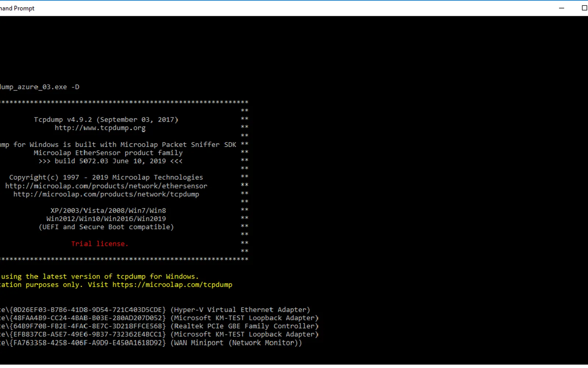
Task: Click the http://www.tcpdump.org URL
Action: 100,128
